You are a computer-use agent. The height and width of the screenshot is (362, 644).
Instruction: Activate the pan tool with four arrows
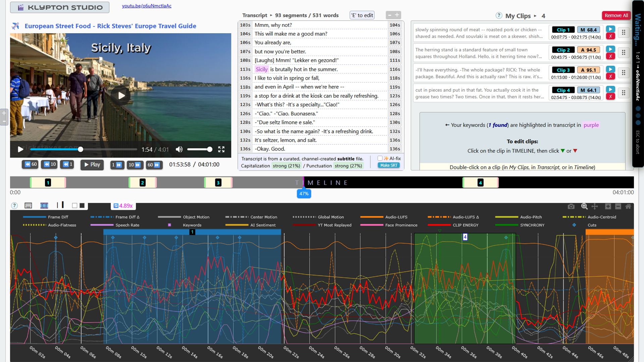(595, 206)
